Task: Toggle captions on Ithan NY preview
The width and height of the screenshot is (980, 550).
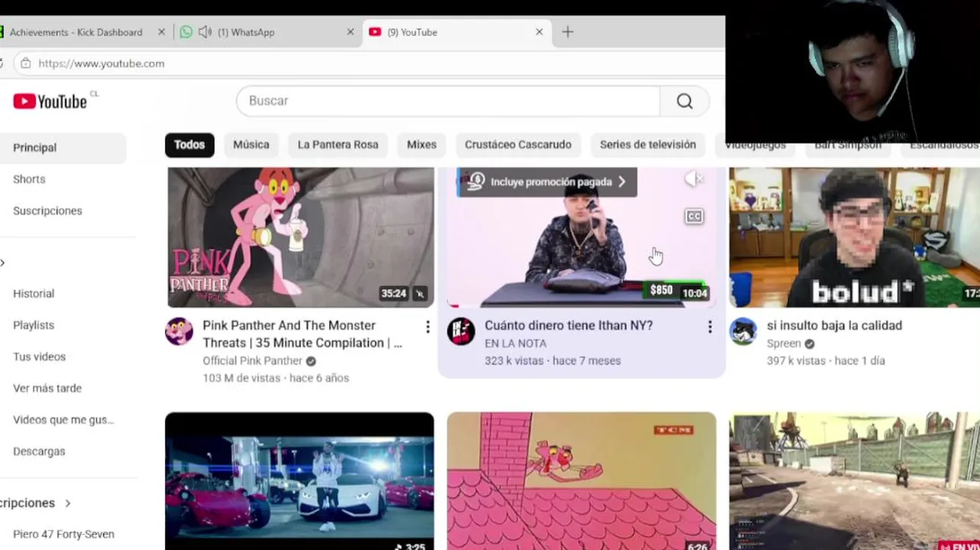Action: pos(694,217)
